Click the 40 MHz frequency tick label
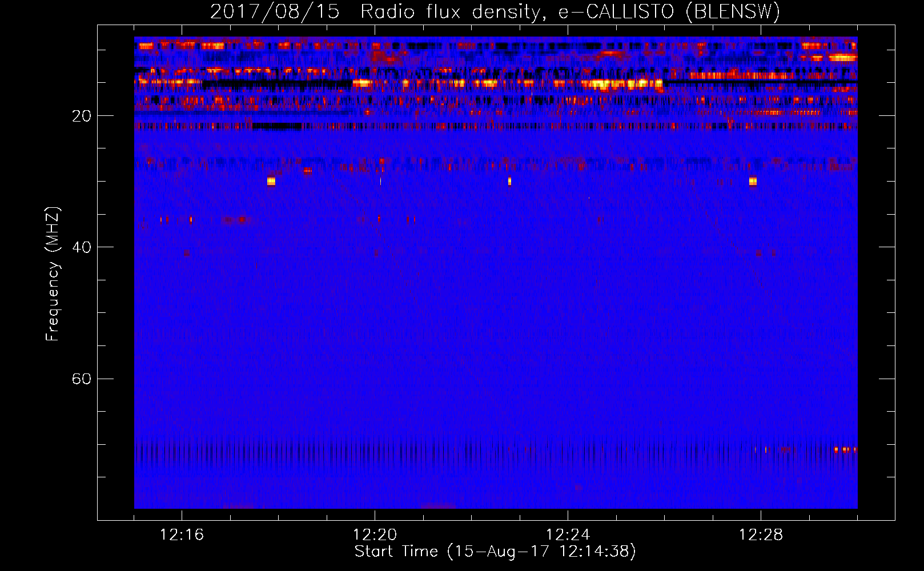Viewport: 924px width, 571px height. tap(82, 247)
